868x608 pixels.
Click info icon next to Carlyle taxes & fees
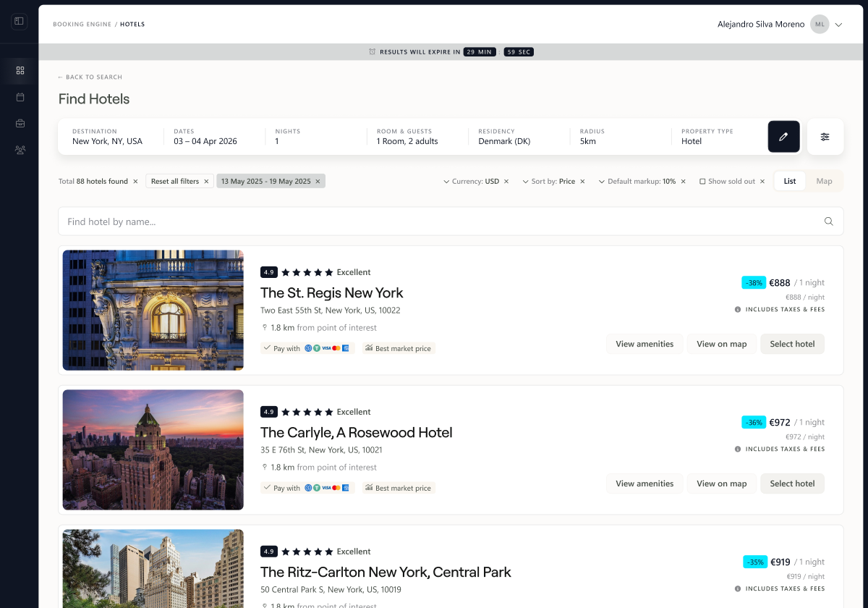[x=738, y=449]
